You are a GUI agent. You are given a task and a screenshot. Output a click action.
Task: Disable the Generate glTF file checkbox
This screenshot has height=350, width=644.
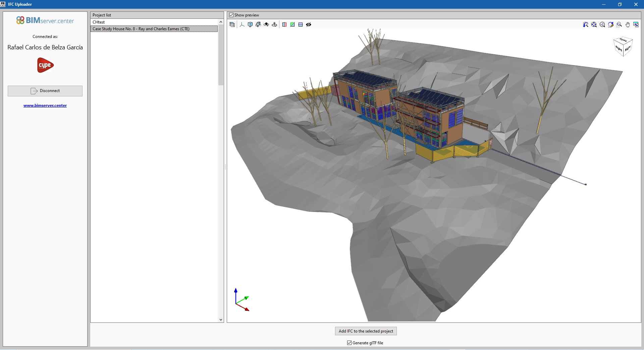(x=349, y=343)
